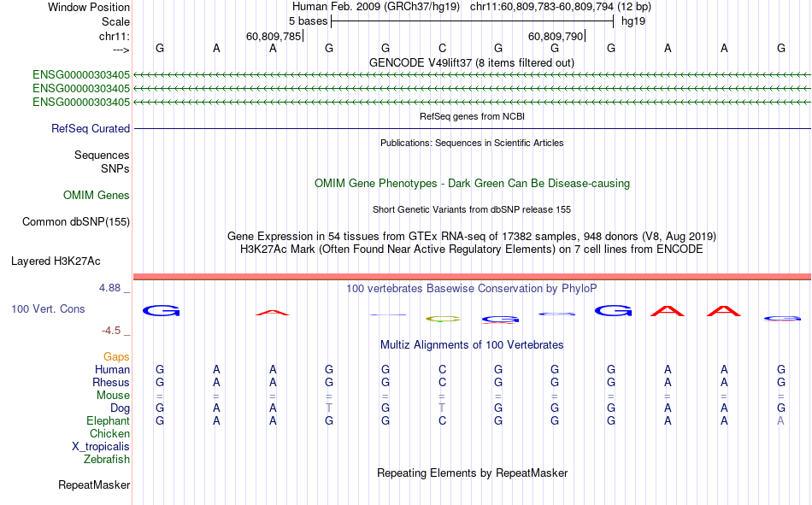Click the RefSeq Curated label
The height and width of the screenshot is (505, 812).
point(90,128)
